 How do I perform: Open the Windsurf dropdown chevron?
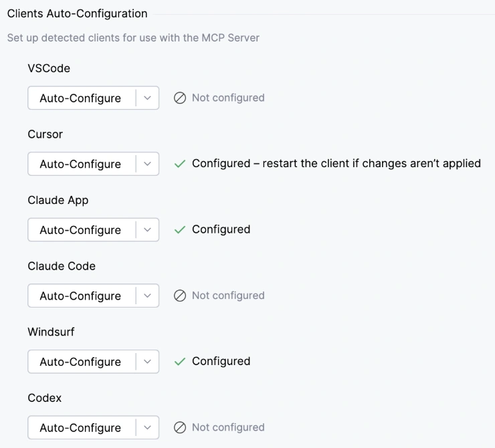(148, 362)
